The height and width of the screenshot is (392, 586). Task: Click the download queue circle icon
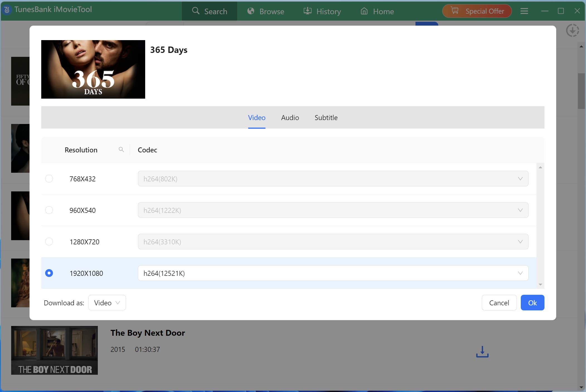click(x=572, y=30)
